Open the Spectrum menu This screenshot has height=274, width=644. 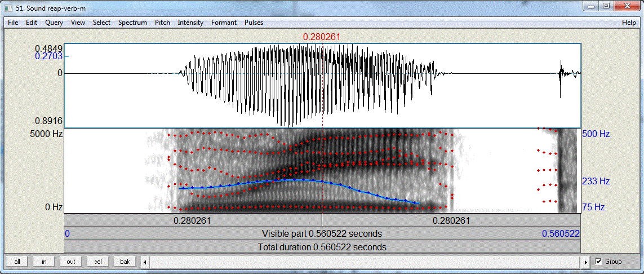click(x=132, y=23)
